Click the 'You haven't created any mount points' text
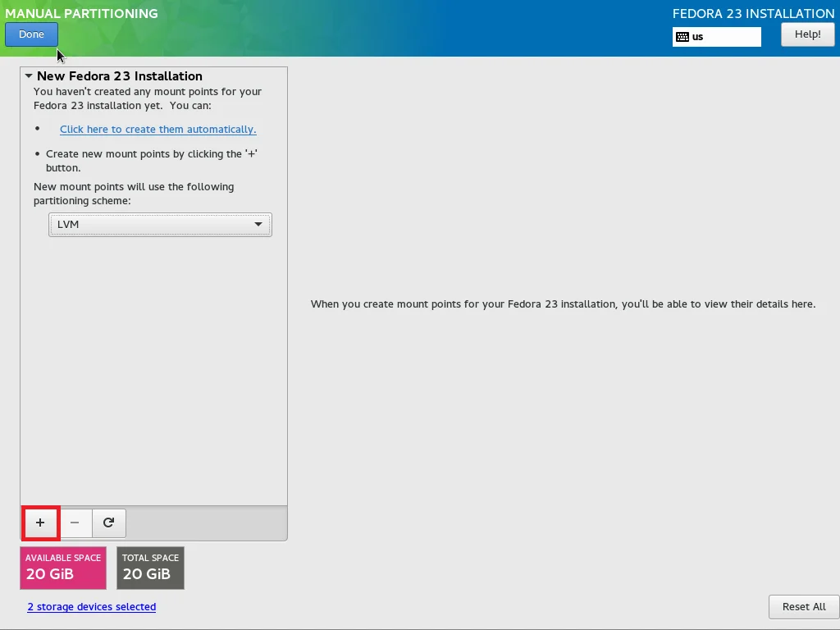The height and width of the screenshot is (630, 840). click(x=148, y=98)
